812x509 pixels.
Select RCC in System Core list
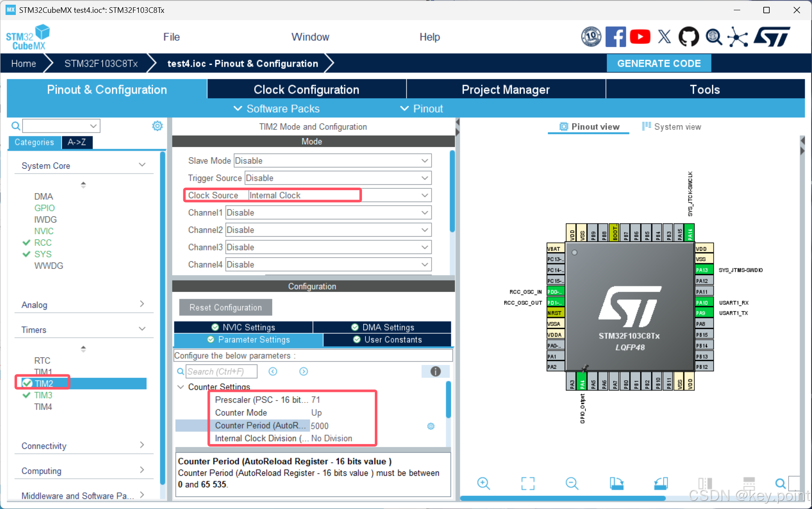tap(43, 242)
